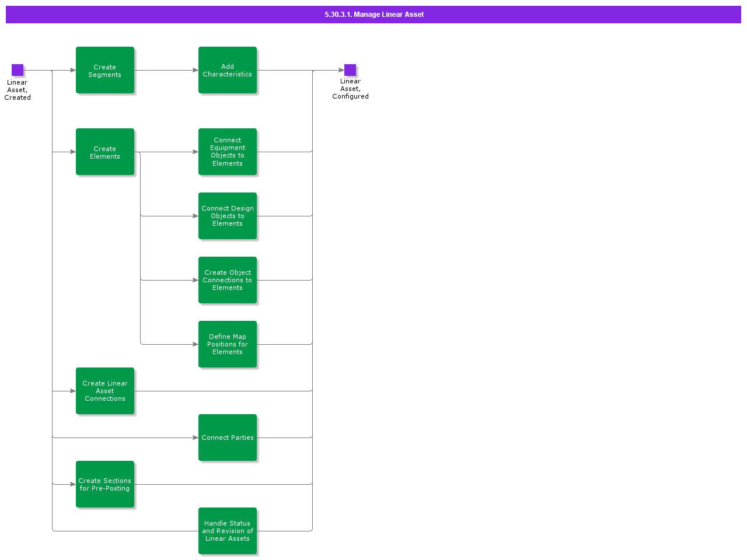
Task: Select the 'Create Elements' activity node
Action: (105, 152)
